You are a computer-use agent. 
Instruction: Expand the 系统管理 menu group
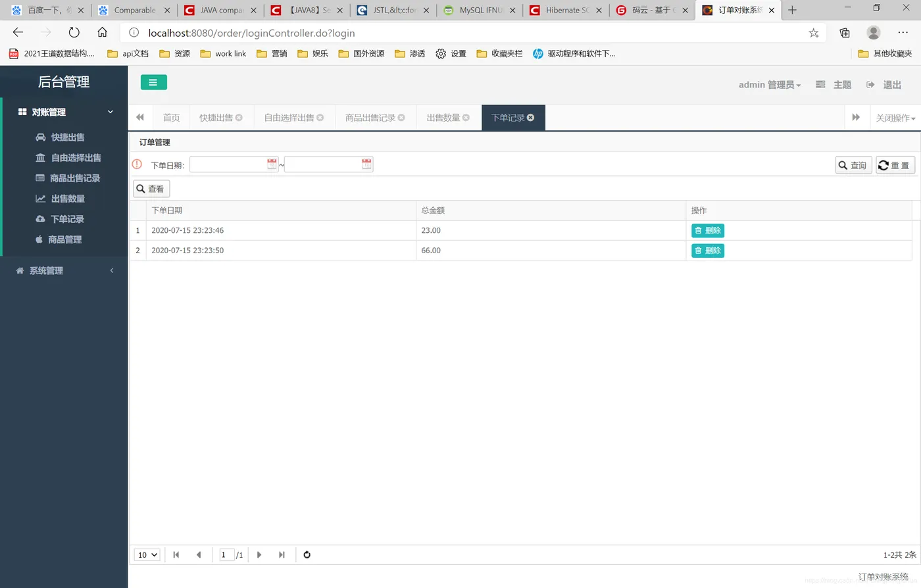64,270
